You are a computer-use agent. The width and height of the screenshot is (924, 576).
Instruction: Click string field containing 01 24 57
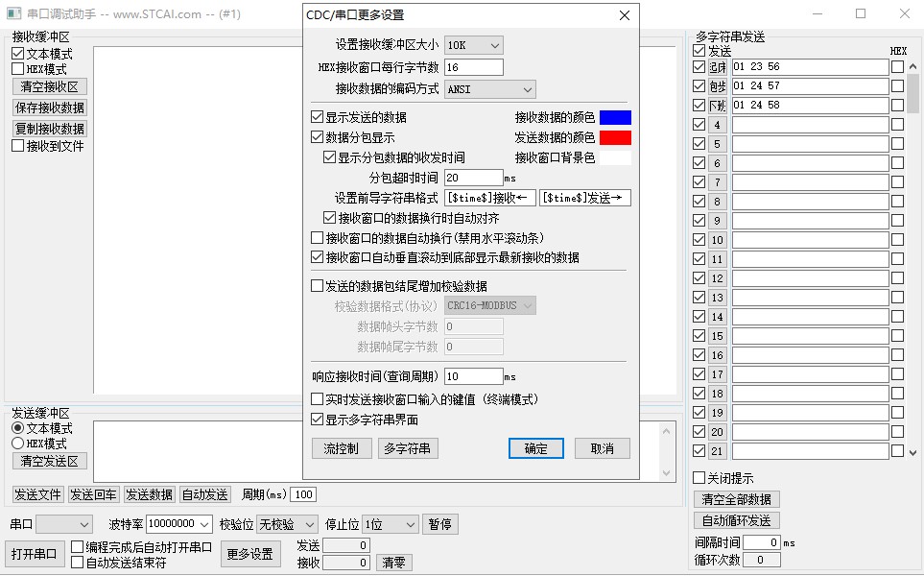pyautogui.click(x=810, y=86)
